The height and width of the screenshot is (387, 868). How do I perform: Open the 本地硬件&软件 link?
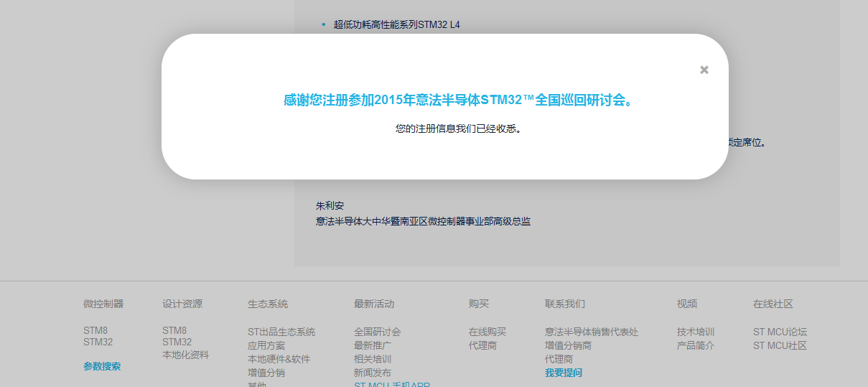pos(279,360)
